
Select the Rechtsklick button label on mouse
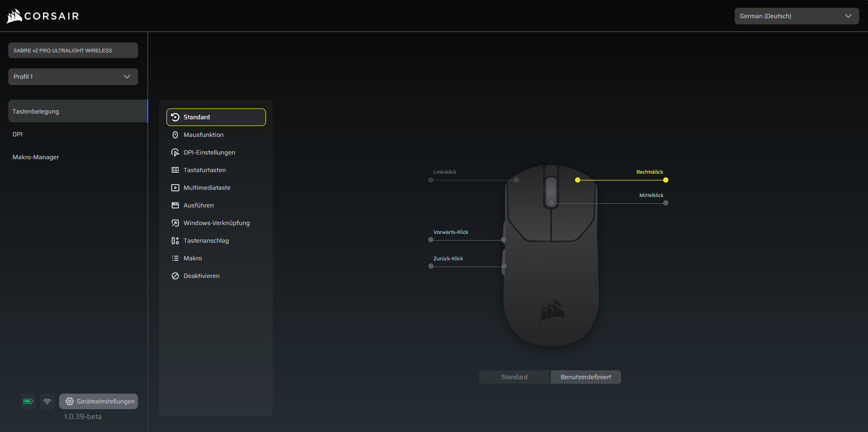pyautogui.click(x=649, y=172)
